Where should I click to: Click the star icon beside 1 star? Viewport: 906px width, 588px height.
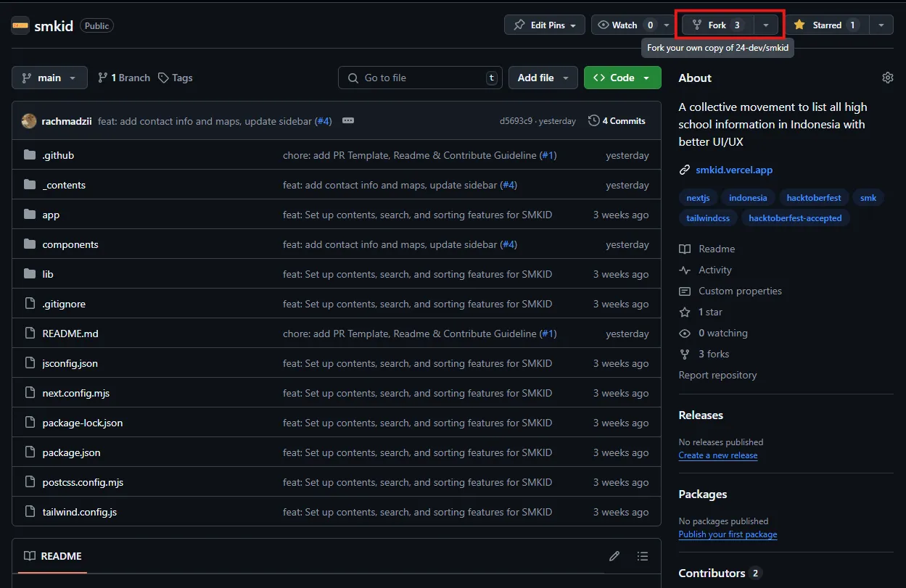point(685,312)
